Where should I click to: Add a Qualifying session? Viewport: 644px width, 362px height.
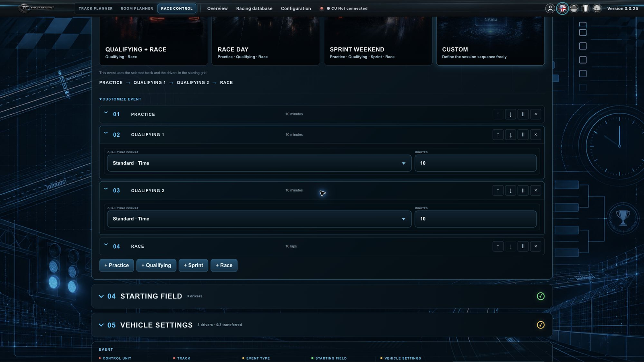[x=156, y=265]
